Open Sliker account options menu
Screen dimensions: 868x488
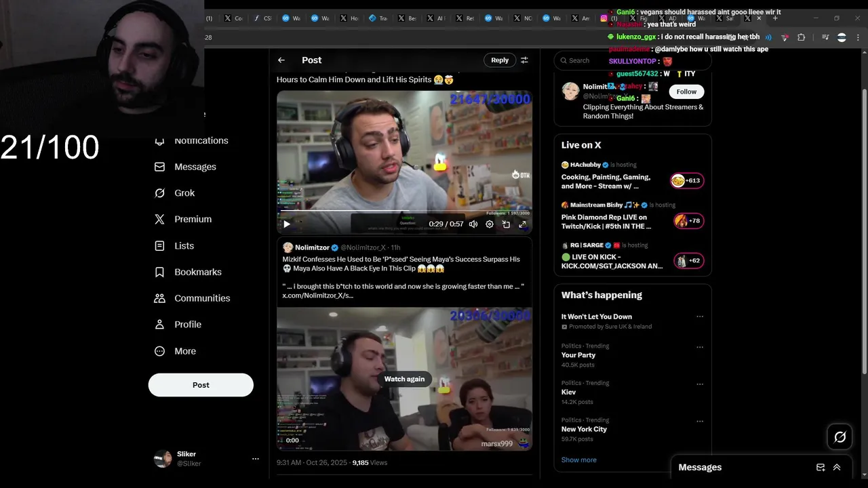click(256, 459)
